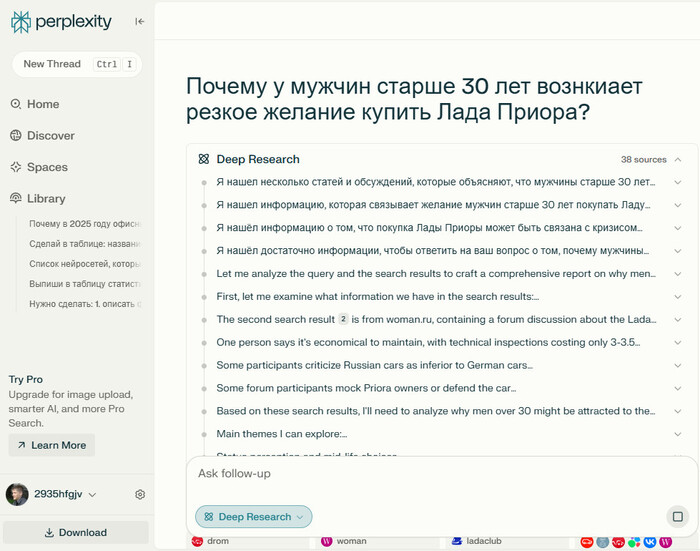Click the Deep Research header icon
Viewport: 700px width, 551px height.
[x=204, y=159]
